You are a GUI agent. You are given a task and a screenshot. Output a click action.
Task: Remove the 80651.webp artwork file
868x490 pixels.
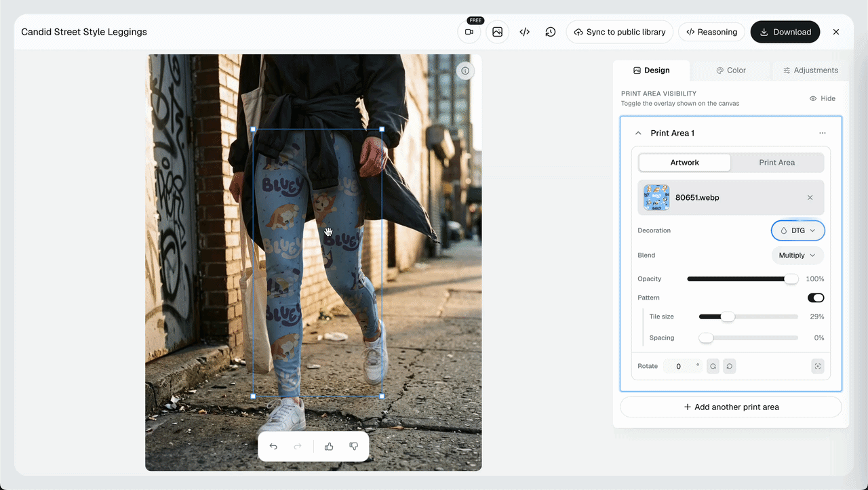pos(810,197)
